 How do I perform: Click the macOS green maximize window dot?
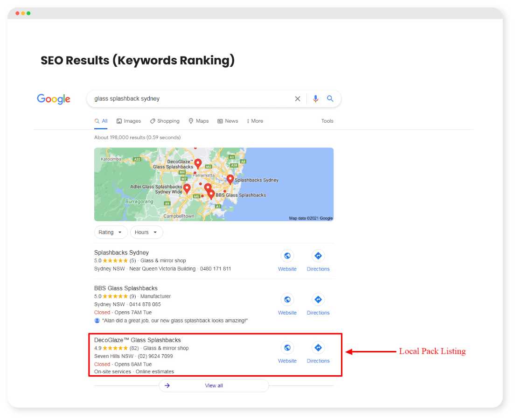(28, 13)
